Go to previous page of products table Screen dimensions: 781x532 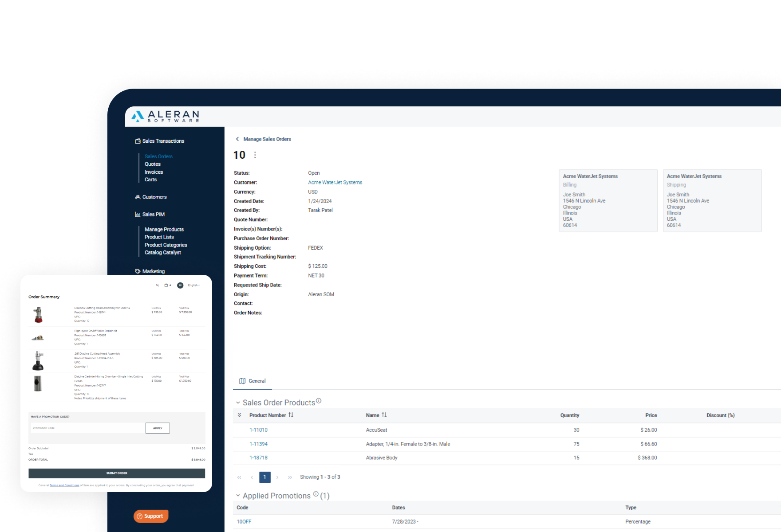(252, 477)
